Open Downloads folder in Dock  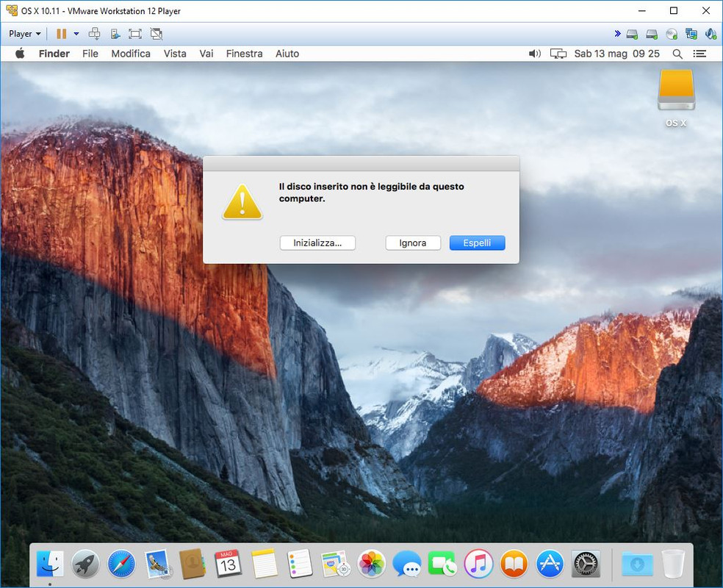tap(637, 563)
